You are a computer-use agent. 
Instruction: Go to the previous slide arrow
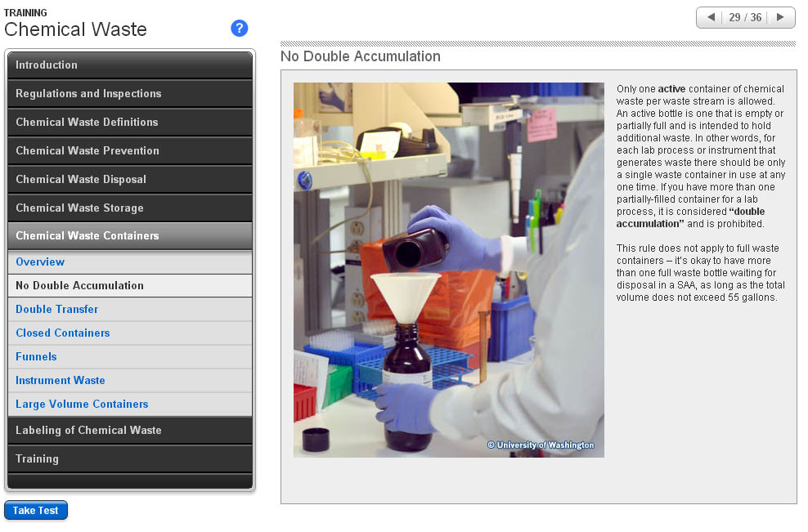coord(711,17)
